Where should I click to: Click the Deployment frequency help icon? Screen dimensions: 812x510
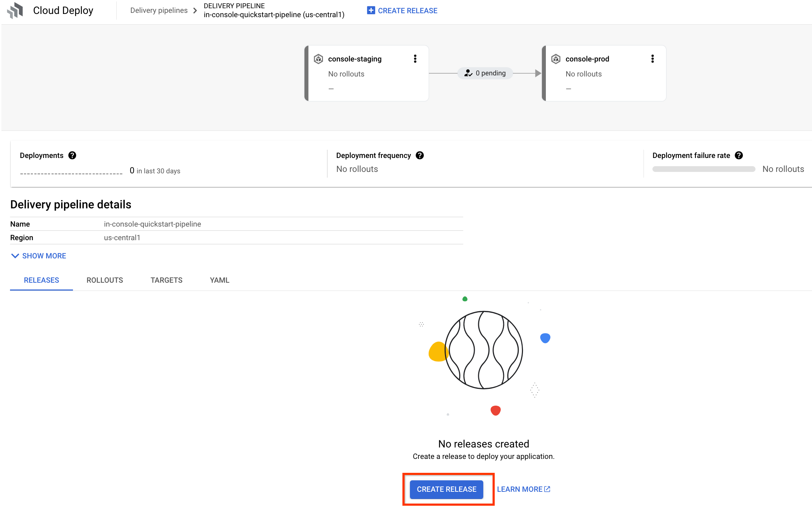click(x=421, y=155)
